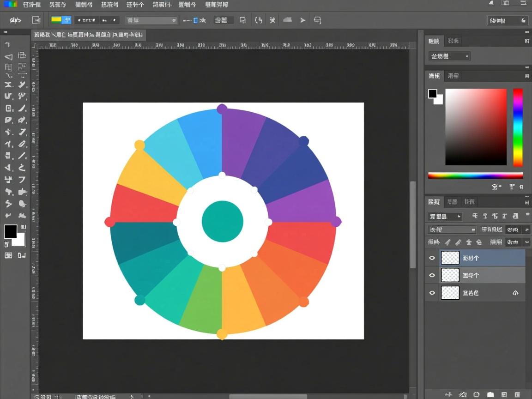This screenshot has height=399, width=532.
Task: Toggle the eye icon on the bottom layer
Action: (x=432, y=293)
